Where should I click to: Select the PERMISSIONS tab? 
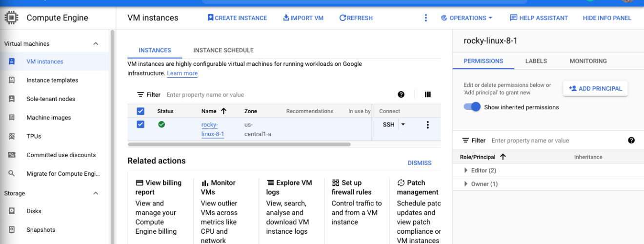[483, 61]
